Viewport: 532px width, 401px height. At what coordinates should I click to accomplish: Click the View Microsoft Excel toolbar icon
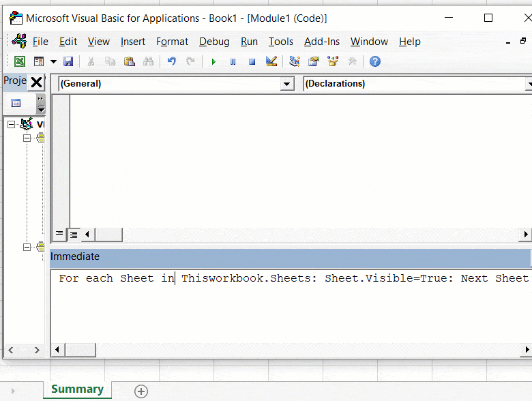pyautogui.click(x=20, y=61)
